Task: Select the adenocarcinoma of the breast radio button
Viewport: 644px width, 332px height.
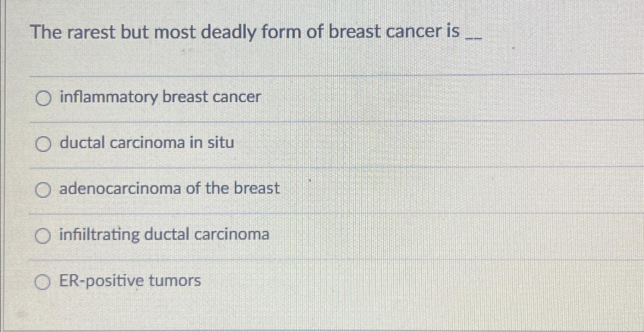Action: 43,190
